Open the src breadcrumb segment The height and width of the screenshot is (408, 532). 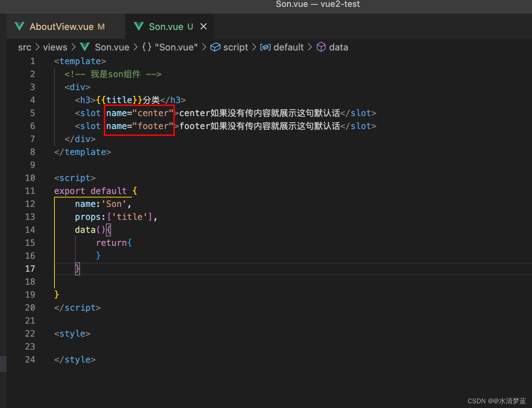[25, 47]
